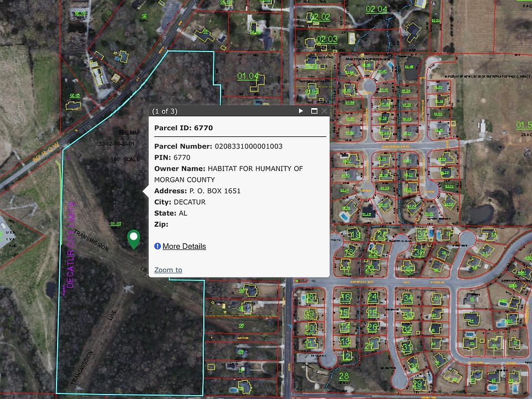
Task: Click the purple DECATUR CITY LIMITS label
Action: coord(70,245)
